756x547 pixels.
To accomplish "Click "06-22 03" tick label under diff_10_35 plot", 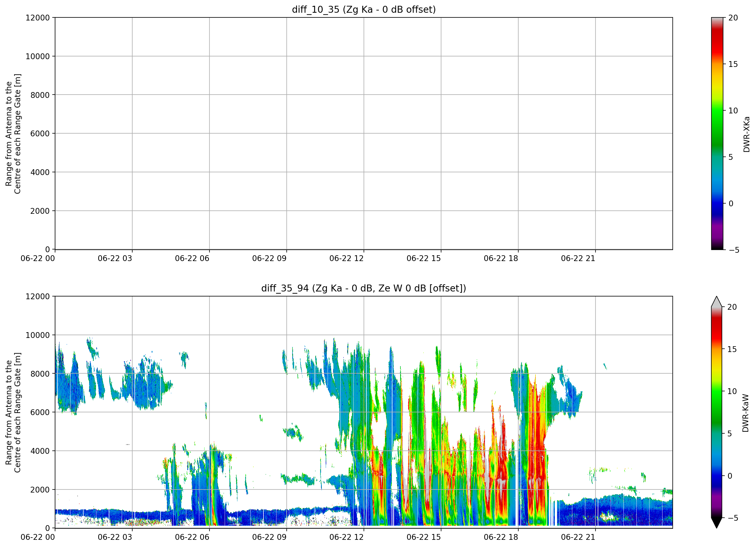I will [x=115, y=259].
